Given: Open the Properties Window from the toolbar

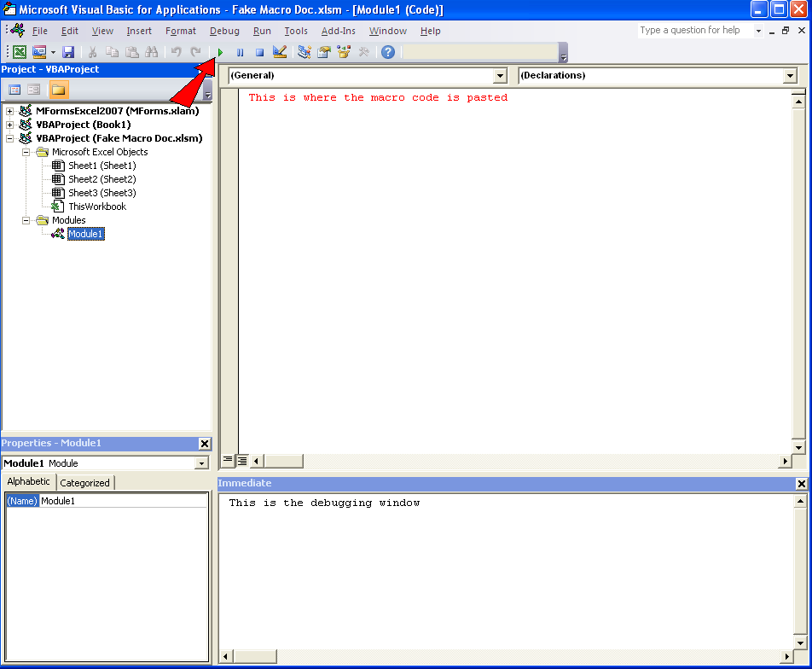Looking at the screenshot, I should coord(323,51).
